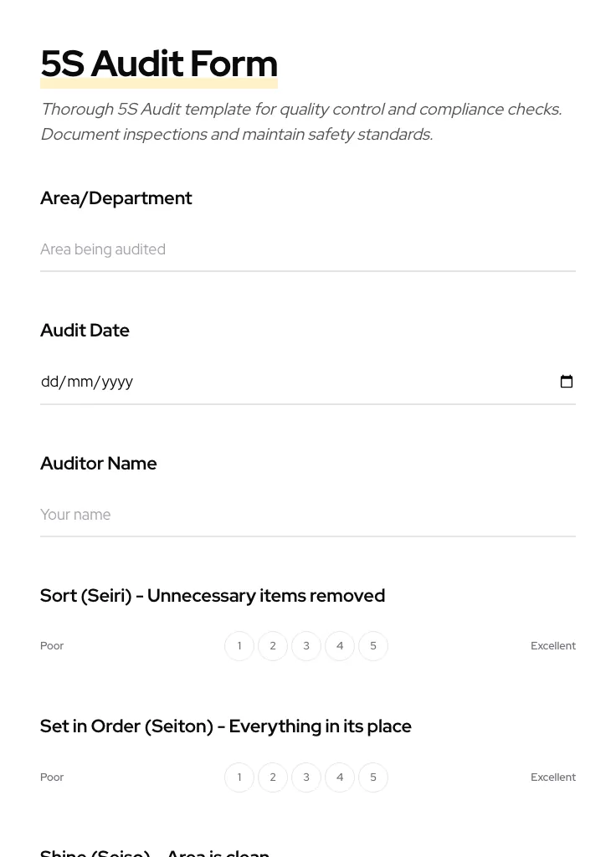The height and width of the screenshot is (857, 616).
Task: Click the Sort (Seiri) question heading
Action: click(213, 595)
